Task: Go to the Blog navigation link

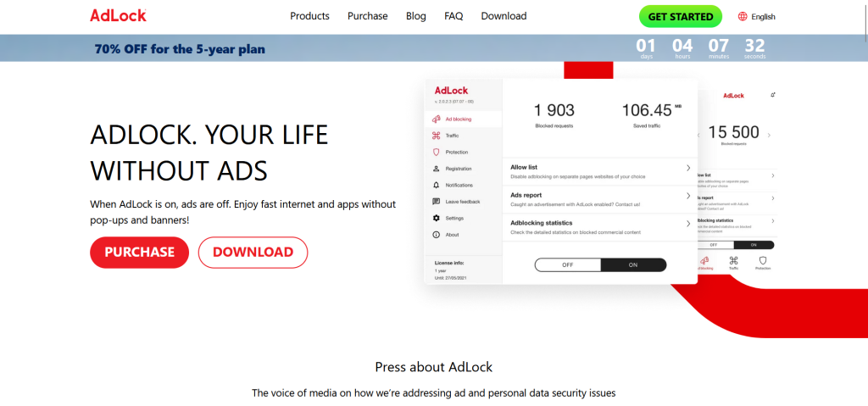Action: point(415,16)
